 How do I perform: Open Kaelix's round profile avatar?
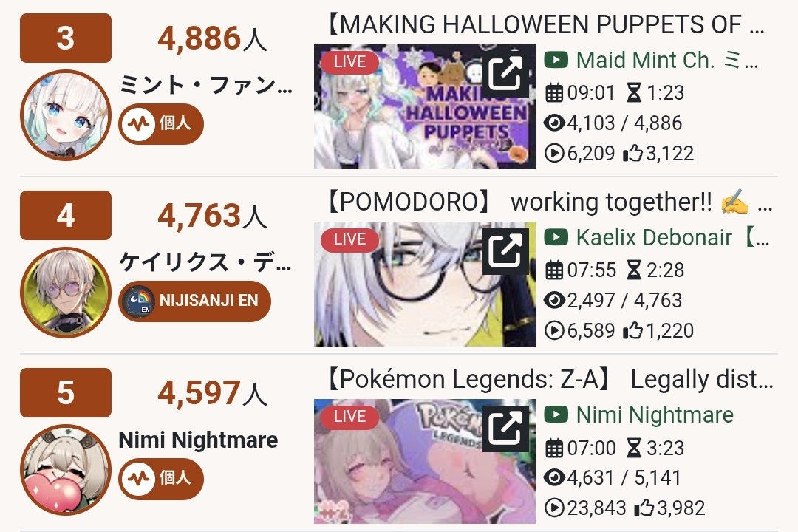point(66,292)
